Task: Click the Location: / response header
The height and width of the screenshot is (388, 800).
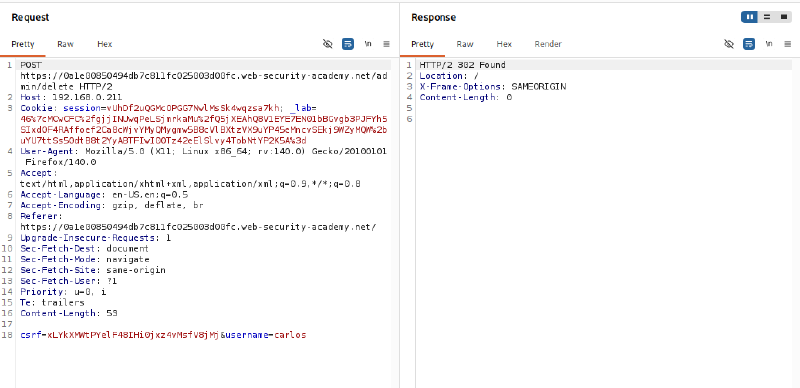Action: click(x=449, y=76)
